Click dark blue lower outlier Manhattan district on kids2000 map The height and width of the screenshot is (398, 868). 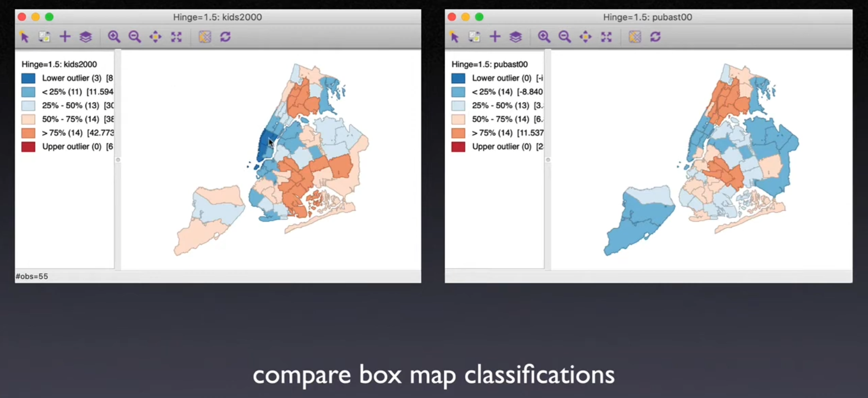(x=265, y=146)
